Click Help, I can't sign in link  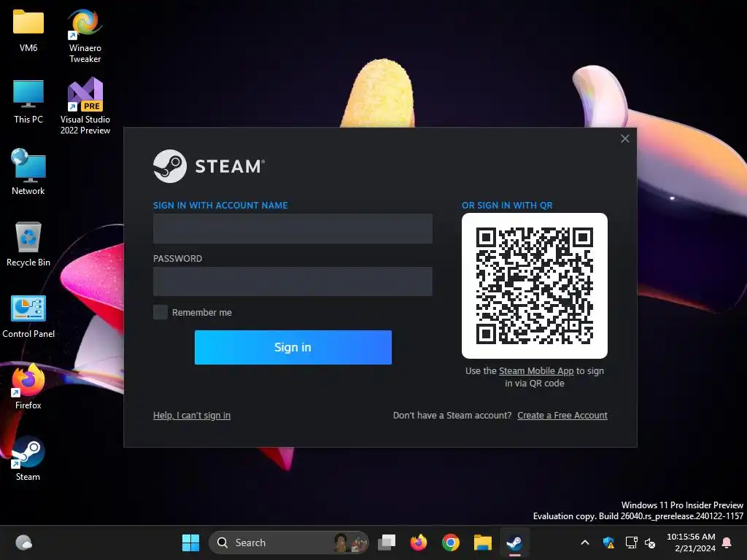click(192, 415)
